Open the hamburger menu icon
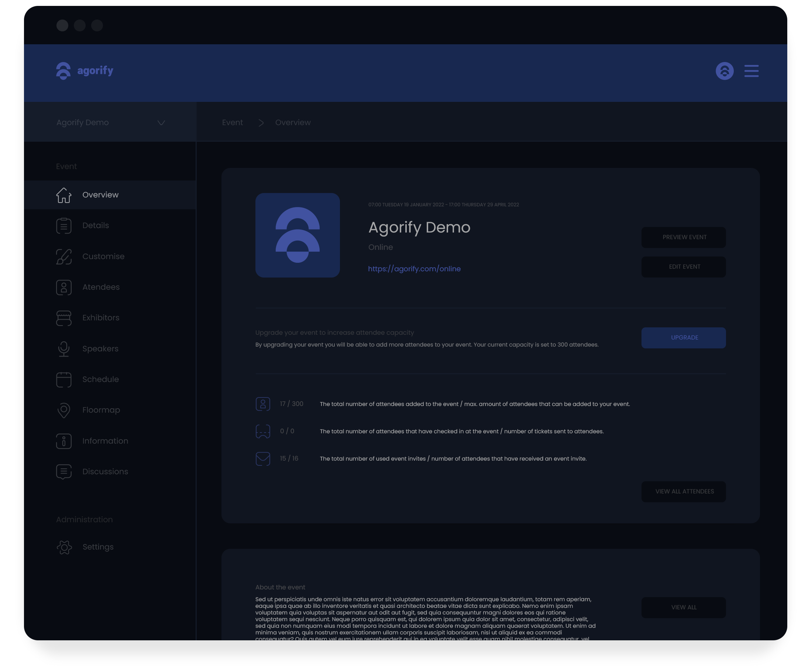 (x=751, y=71)
